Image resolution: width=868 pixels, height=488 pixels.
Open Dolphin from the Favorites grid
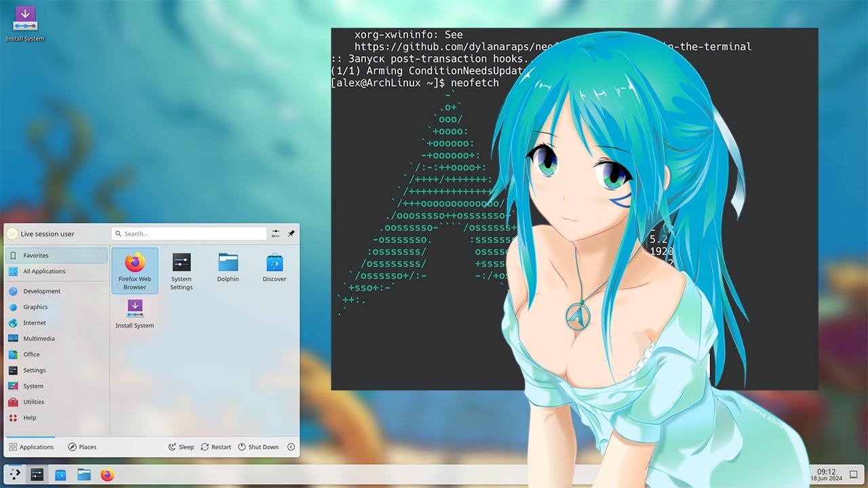coord(228,267)
